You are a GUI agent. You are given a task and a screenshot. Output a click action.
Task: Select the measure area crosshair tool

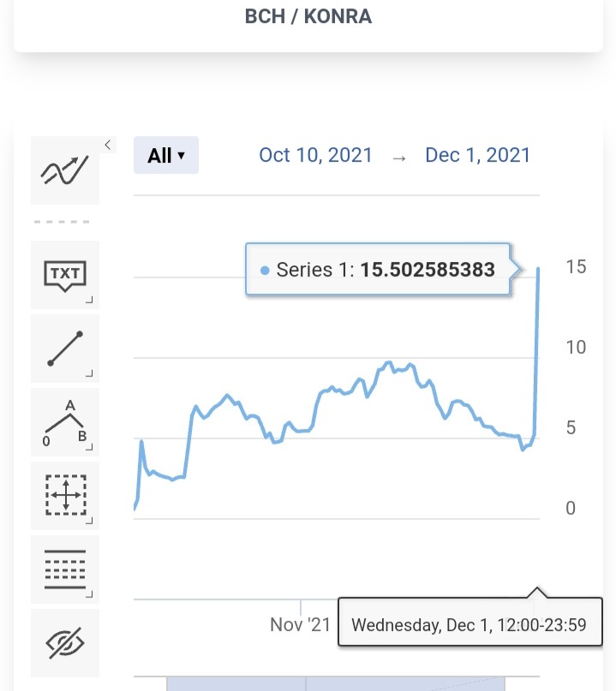[65, 496]
